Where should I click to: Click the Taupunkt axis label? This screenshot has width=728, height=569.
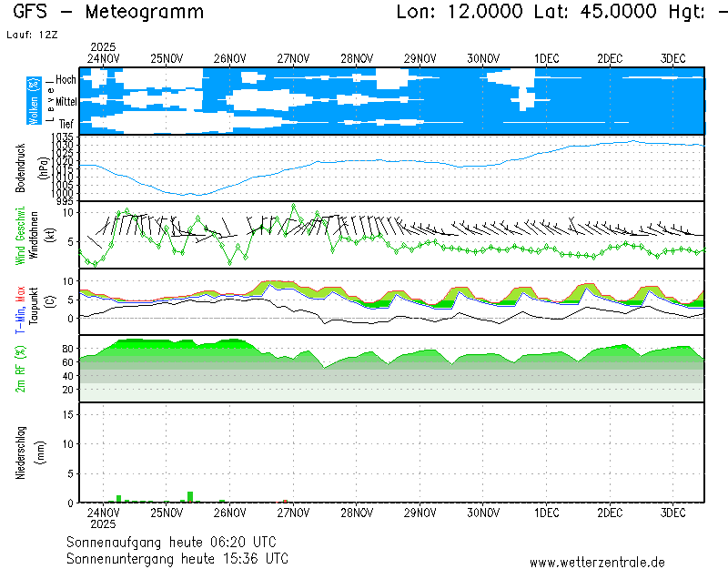33,301
